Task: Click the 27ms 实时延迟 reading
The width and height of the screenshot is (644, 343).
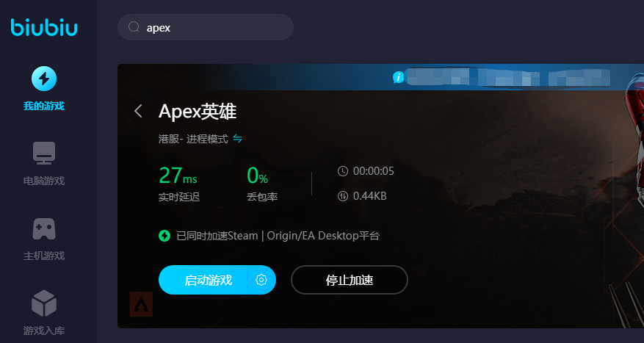Action: (x=178, y=183)
